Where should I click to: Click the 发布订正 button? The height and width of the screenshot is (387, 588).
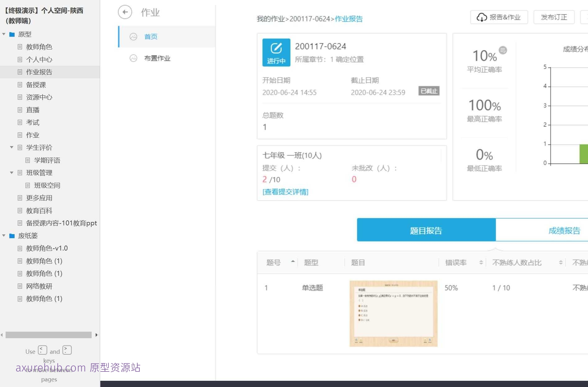click(554, 17)
